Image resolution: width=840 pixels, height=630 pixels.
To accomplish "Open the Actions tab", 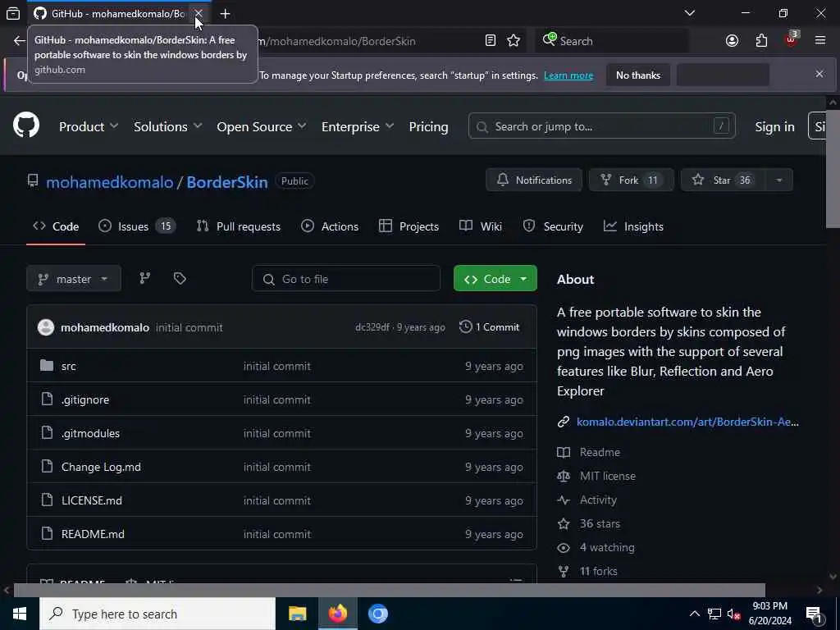I will pyautogui.click(x=330, y=226).
